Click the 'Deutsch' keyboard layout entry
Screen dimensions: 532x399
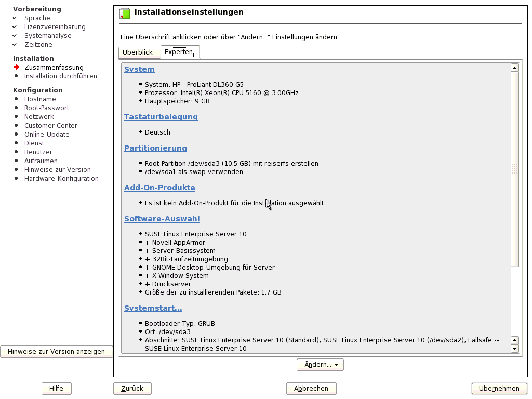(x=157, y=132)
